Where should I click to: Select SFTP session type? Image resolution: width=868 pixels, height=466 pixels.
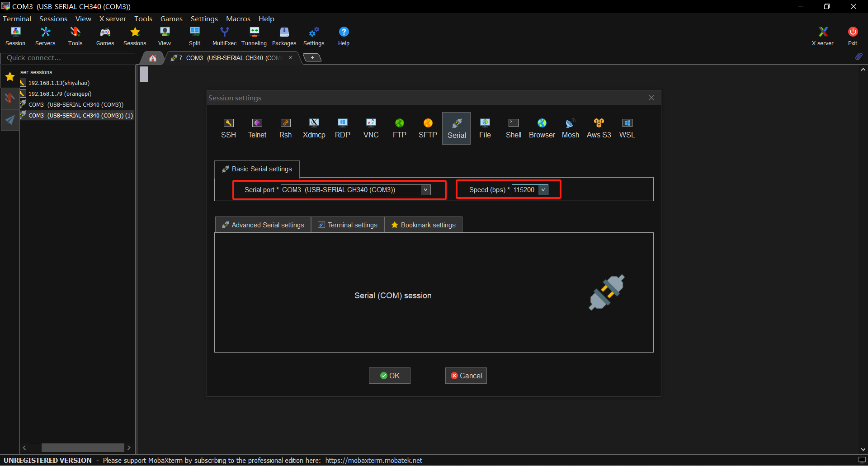[428, 128]
